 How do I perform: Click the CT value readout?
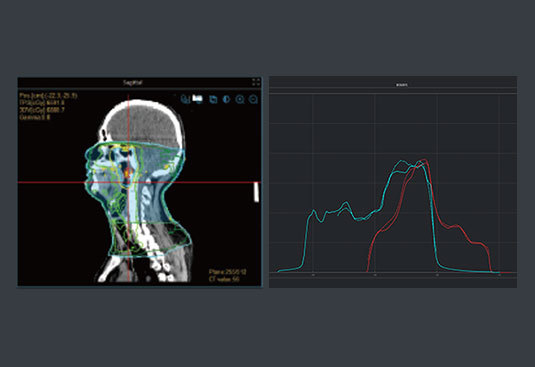224,279
